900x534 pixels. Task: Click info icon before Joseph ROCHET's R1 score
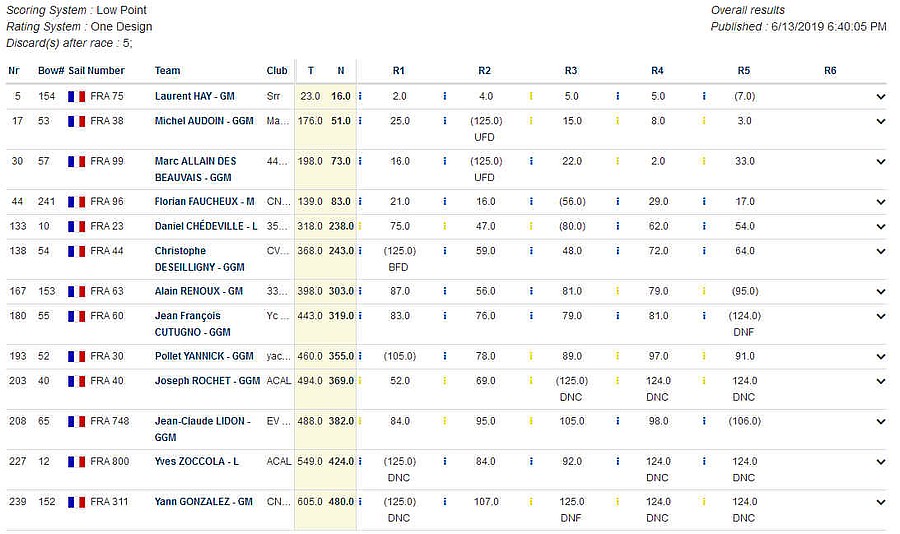pos(359,381)
